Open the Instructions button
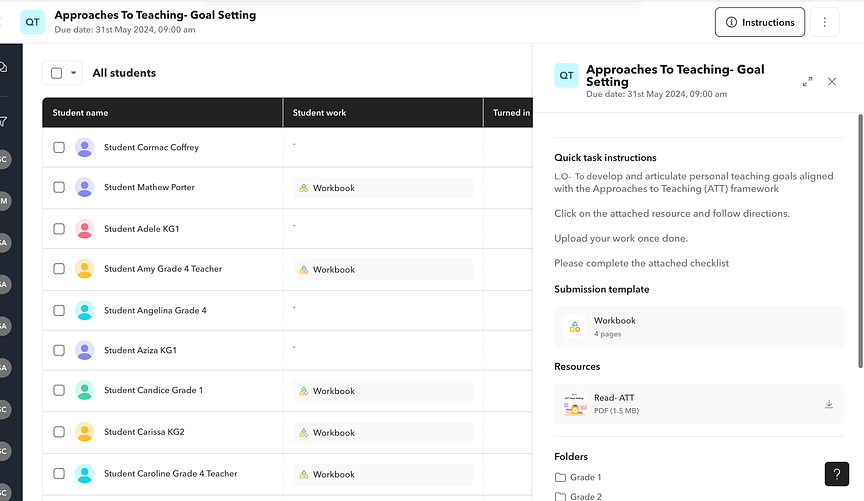Screen dimensions: 864x501 point(759,22)
